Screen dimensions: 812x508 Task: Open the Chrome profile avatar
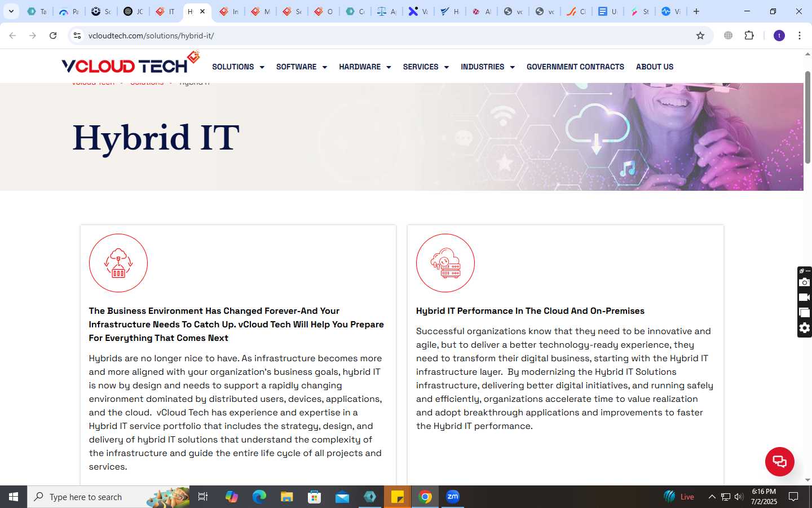[x=779, y=36]
